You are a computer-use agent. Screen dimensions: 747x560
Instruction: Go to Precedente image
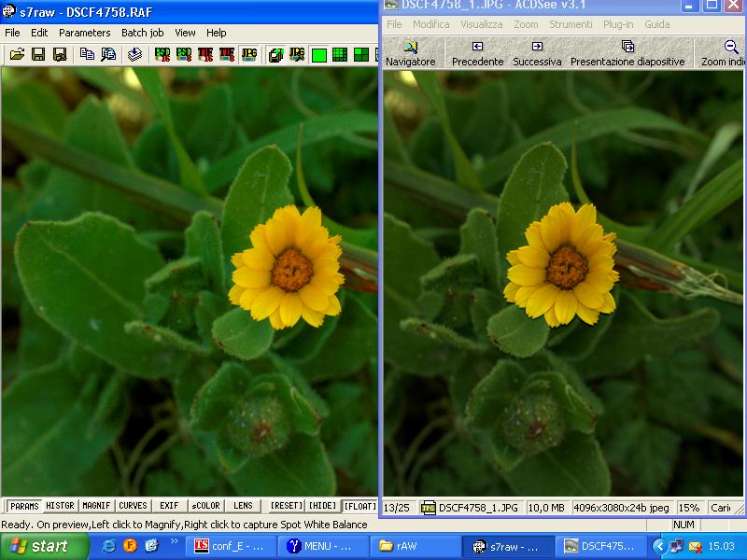(477, 53)
